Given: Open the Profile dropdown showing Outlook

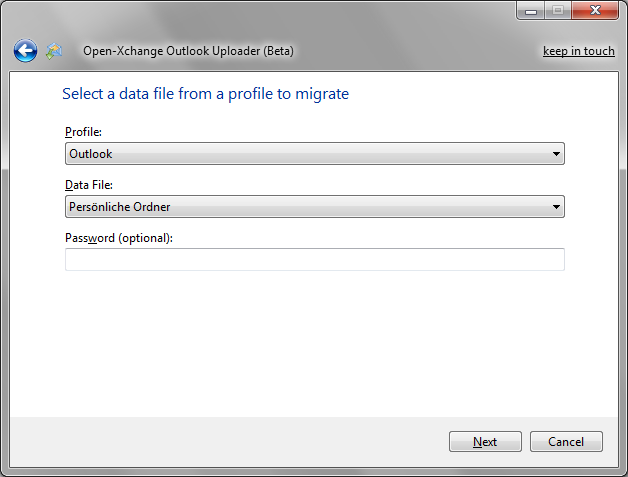Looking at the screenshot, I should (315, 153).
